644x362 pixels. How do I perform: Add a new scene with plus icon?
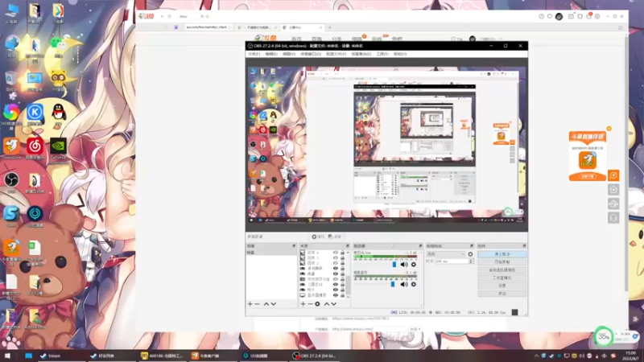(x=250, y=304)
